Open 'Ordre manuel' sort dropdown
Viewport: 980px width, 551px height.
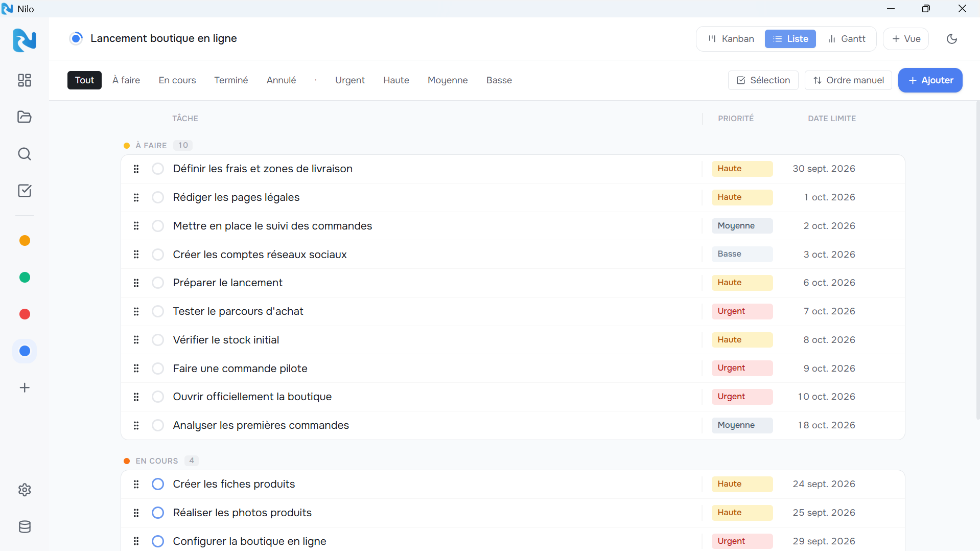coord(848,80)
